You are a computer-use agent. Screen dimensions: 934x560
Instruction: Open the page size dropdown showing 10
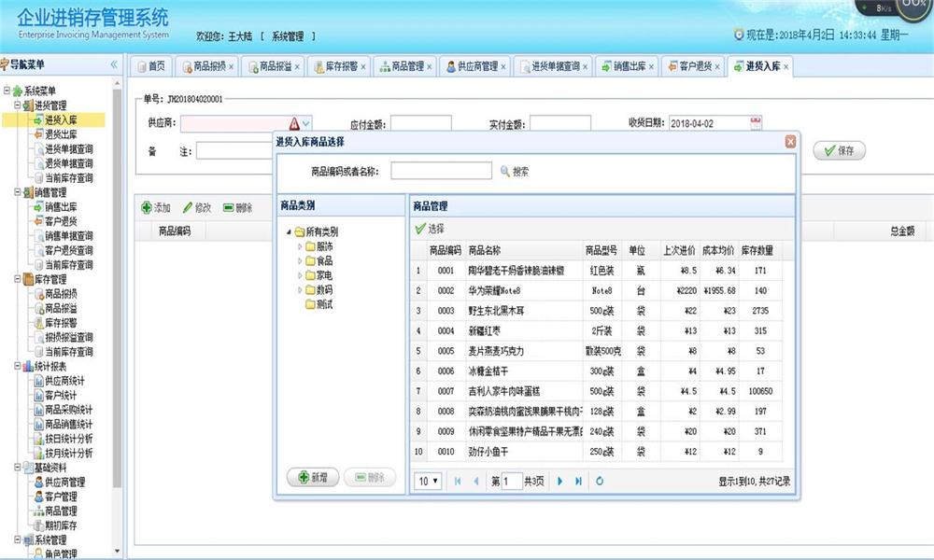[x=428, y=481]
